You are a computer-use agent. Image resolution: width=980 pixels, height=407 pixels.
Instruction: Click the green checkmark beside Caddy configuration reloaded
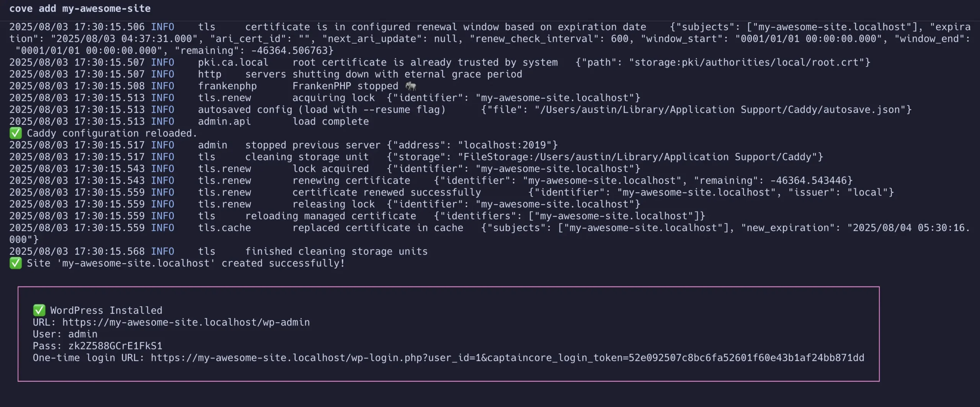16,133
